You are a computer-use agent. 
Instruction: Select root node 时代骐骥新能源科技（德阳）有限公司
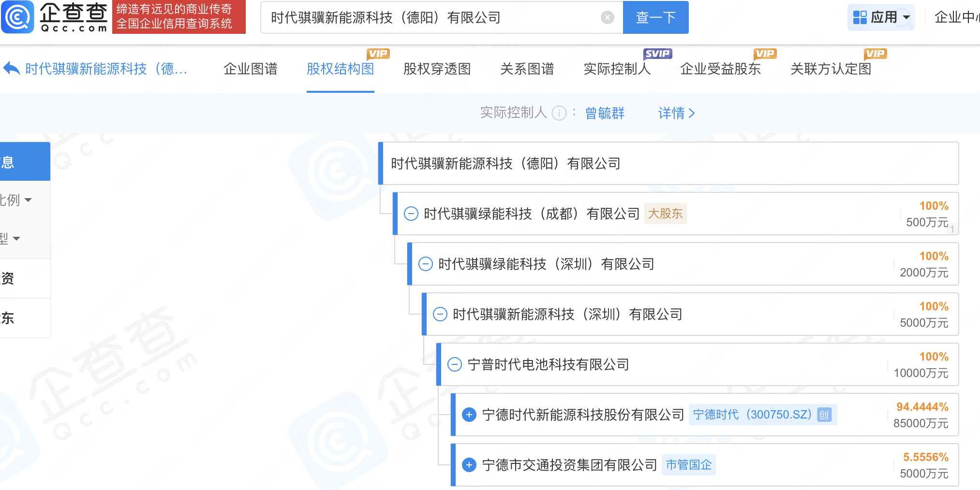[668, 163]
